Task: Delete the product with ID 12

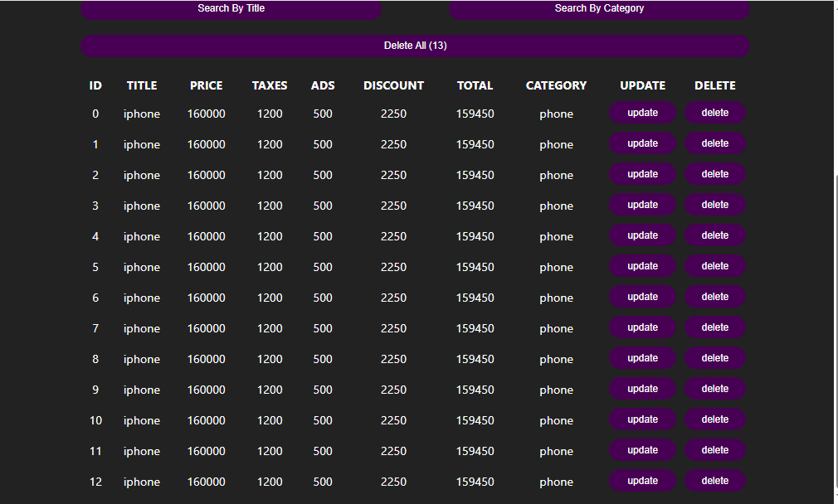Action: 715,481
